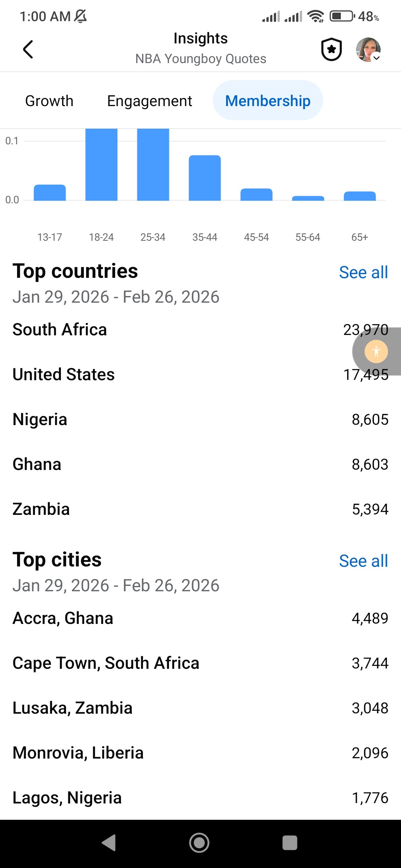Open the South Africa country row

point(200,330)
